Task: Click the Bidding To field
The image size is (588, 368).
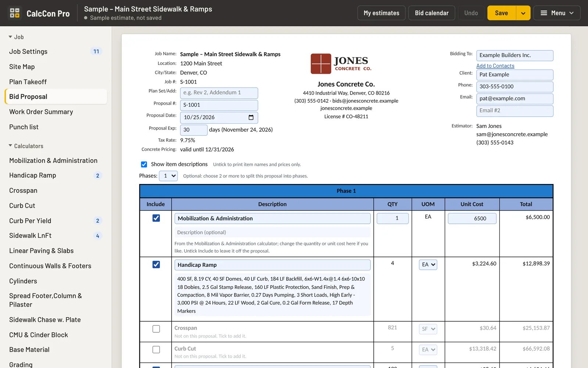Action: [x=515, y=56]
